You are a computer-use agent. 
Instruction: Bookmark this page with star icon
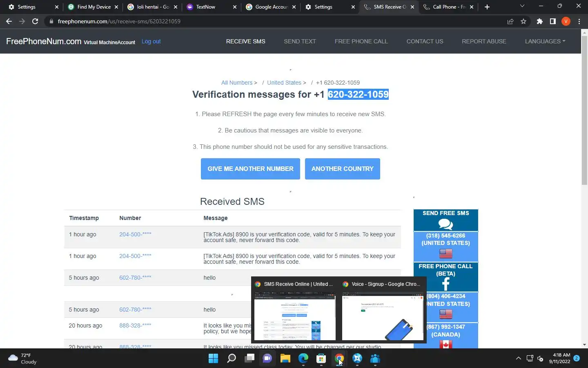(523, 21)
